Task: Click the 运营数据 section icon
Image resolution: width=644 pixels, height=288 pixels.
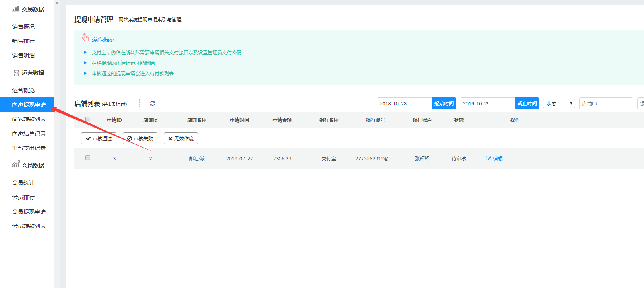Action: (x=17, y=73)
